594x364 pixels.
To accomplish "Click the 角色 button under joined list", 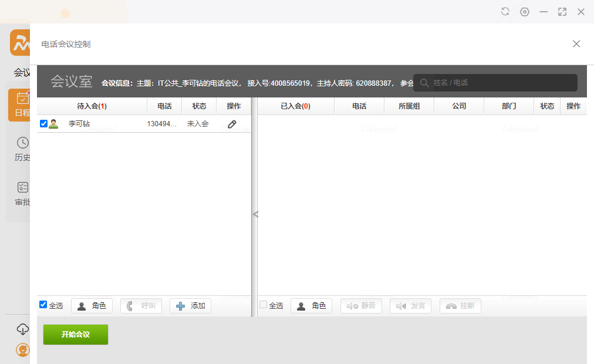I will coord(311,306).
